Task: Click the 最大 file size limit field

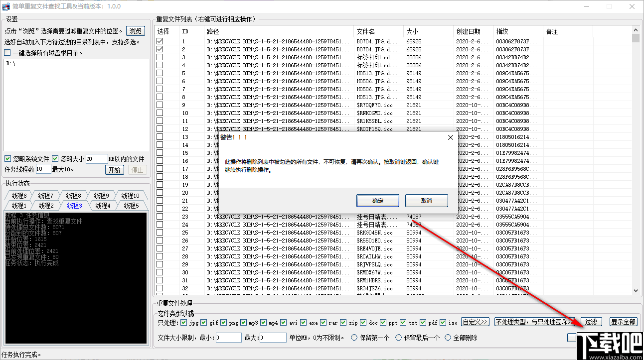Action: (273, 338)
